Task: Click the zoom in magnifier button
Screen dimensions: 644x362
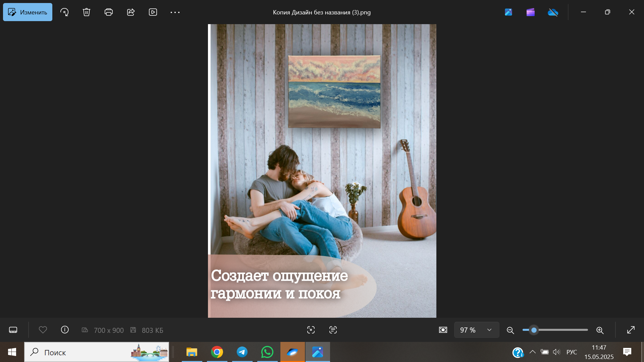Action: point(600,330)
